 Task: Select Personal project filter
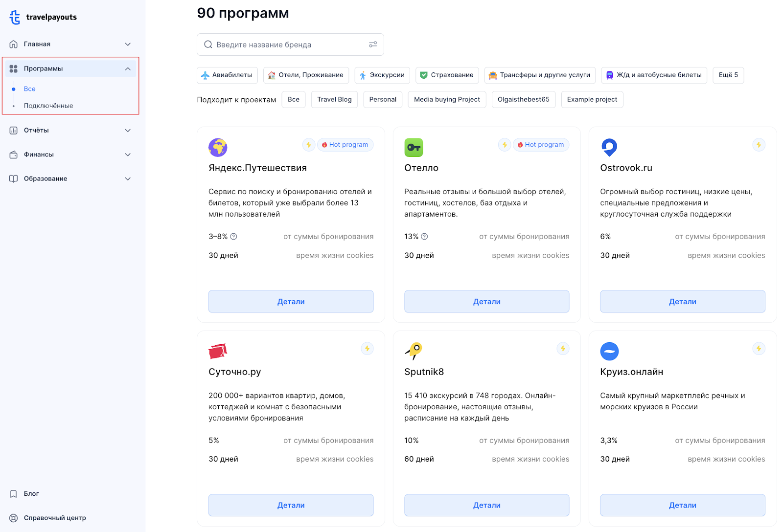(383, 100)
